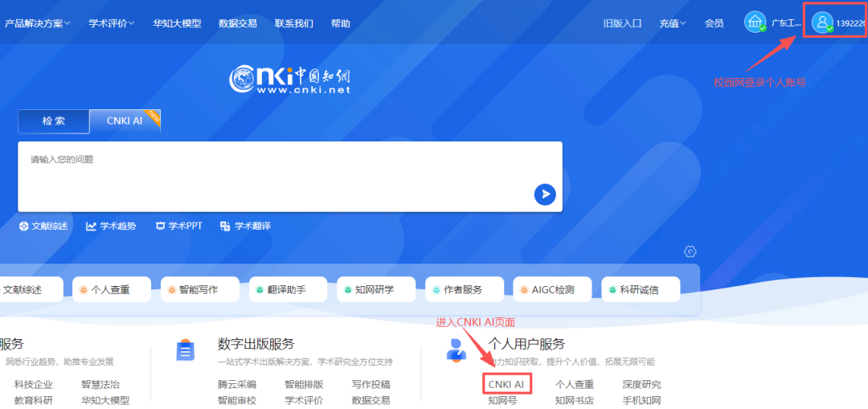The image size is (868, 409).
Task: Click the 旧版入口 link
Action: 622,23
